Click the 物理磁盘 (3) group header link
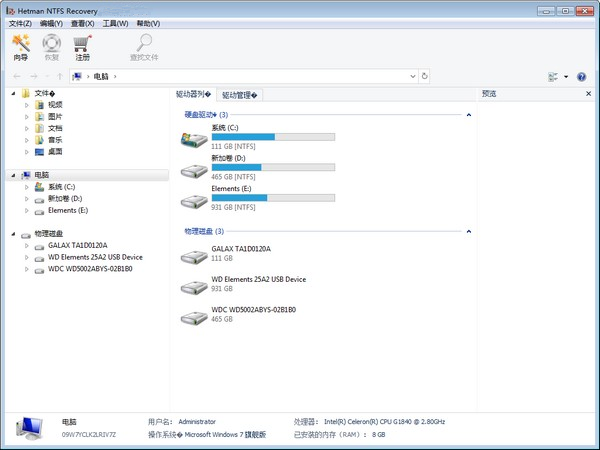The image size is (600, 450). tap(204, 232)
